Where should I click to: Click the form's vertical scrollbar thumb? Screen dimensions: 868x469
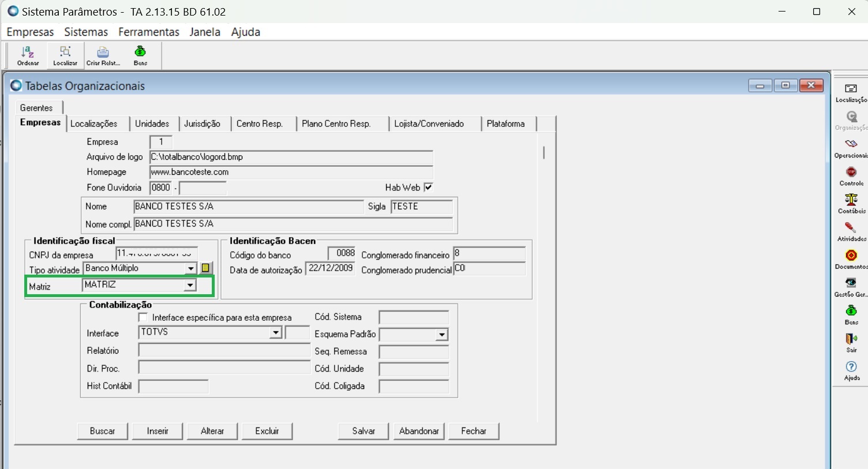click(x=544, y=152)
